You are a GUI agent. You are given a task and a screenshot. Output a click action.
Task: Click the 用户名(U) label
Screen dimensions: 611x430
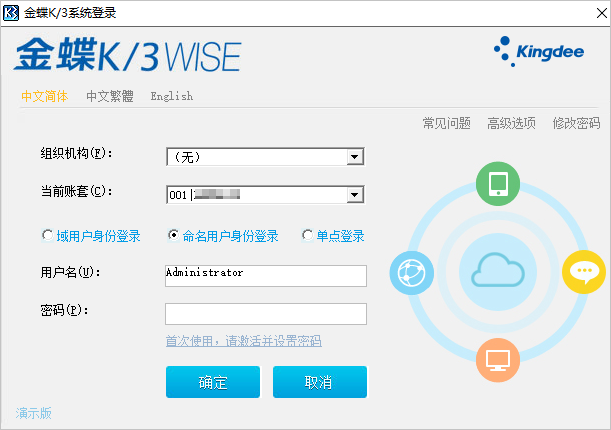coord(71,272)
